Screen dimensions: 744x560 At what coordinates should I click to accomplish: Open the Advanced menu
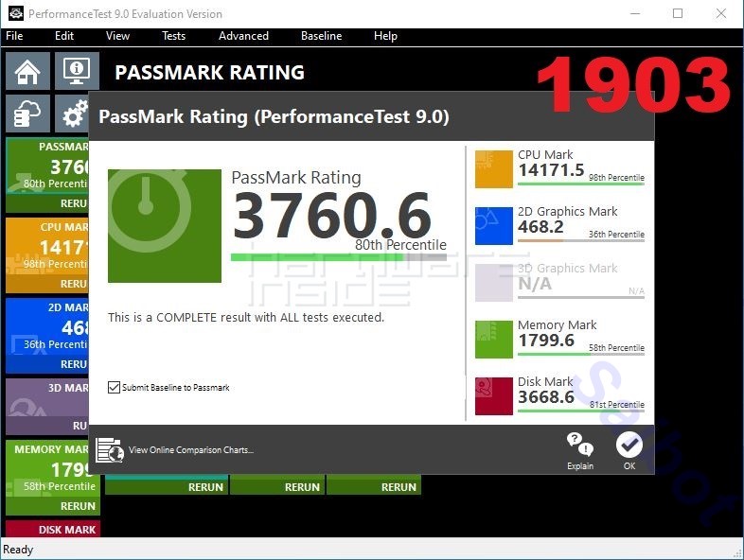tap(243, 36)
